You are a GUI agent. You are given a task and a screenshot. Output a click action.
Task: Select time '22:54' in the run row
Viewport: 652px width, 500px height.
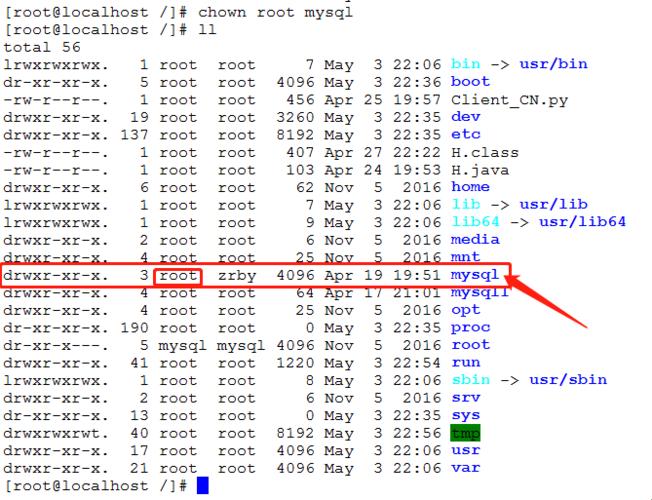pyautogui.click(x=417, y=363)
